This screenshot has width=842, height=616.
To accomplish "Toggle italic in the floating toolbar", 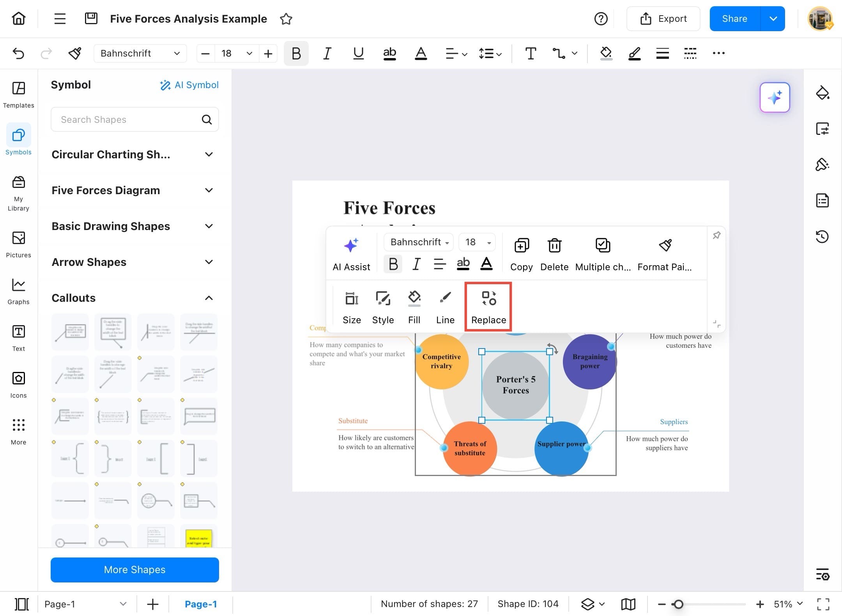I will tap(416, 264).
